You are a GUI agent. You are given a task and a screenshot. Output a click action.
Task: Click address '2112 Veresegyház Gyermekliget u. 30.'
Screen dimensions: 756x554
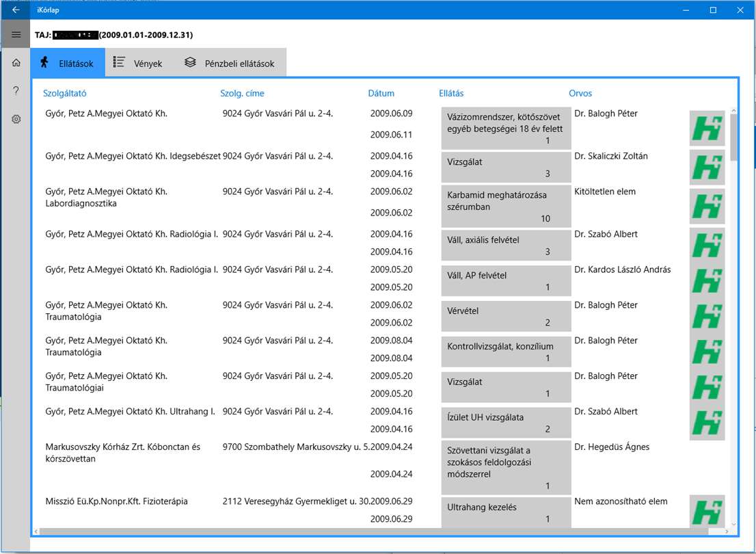296,501
